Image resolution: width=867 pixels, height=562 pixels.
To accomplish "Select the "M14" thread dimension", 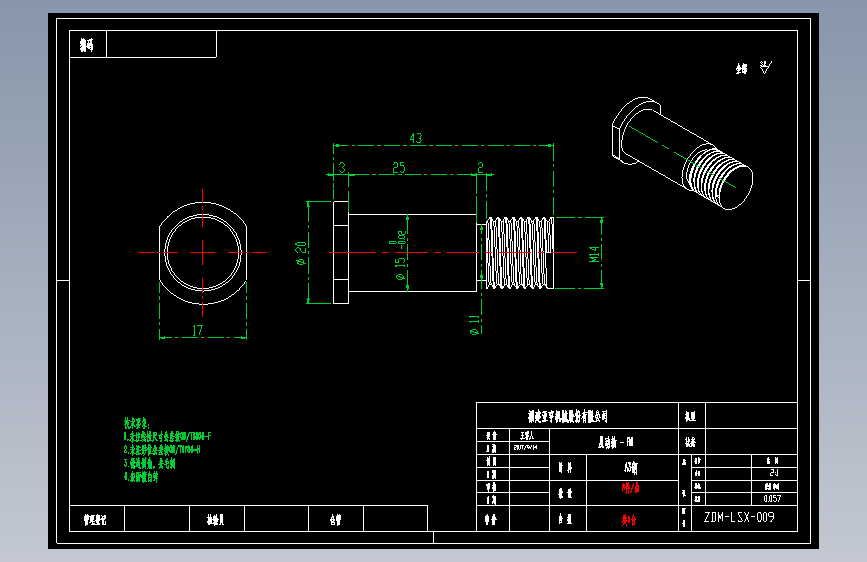I will [594, 254].
